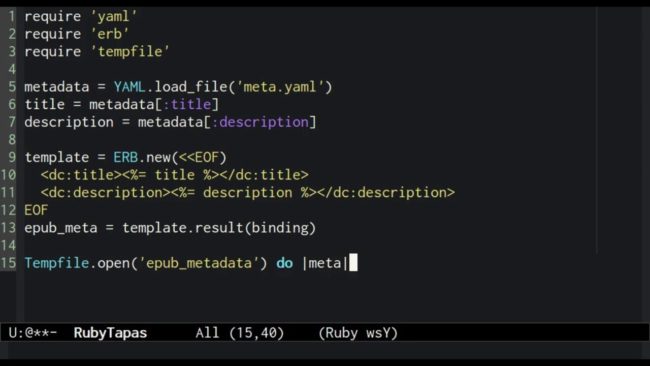Click epub_meta variable on line 13

point(61,228)
